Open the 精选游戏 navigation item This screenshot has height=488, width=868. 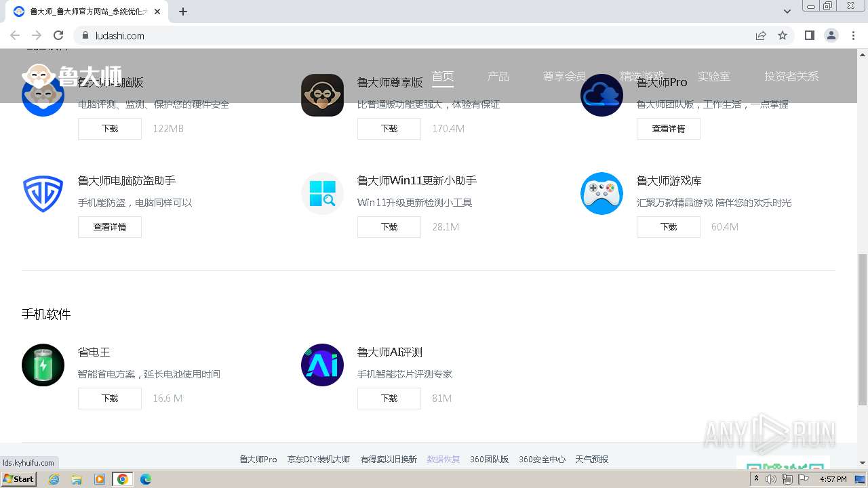coord(642,77)
